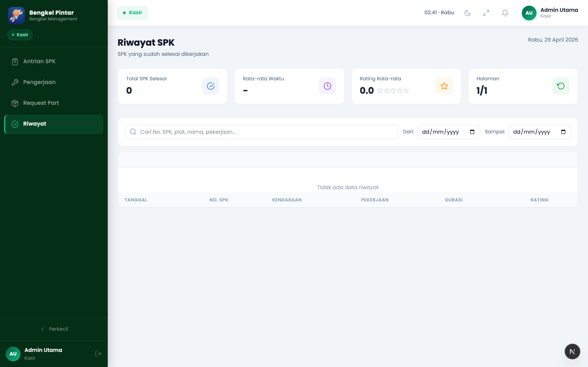Image resolution: width=588 pixels, height=367 pixels.
Task: Click the search field for No. SPK
Action: [x=261, y=132]
